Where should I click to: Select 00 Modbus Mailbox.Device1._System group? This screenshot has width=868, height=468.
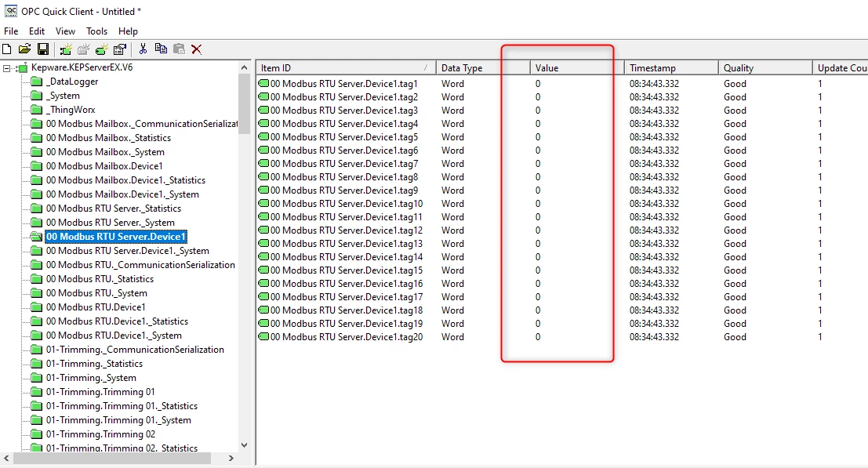click(x=122, y=194)
